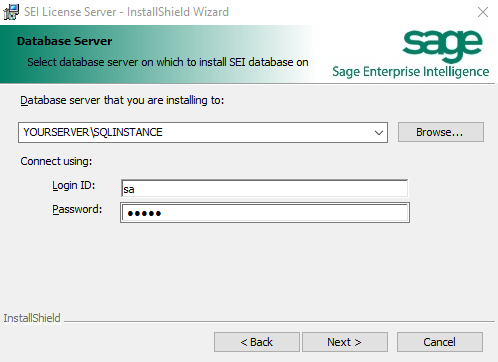Click the Select database server subtitle text

click(168, 62)
